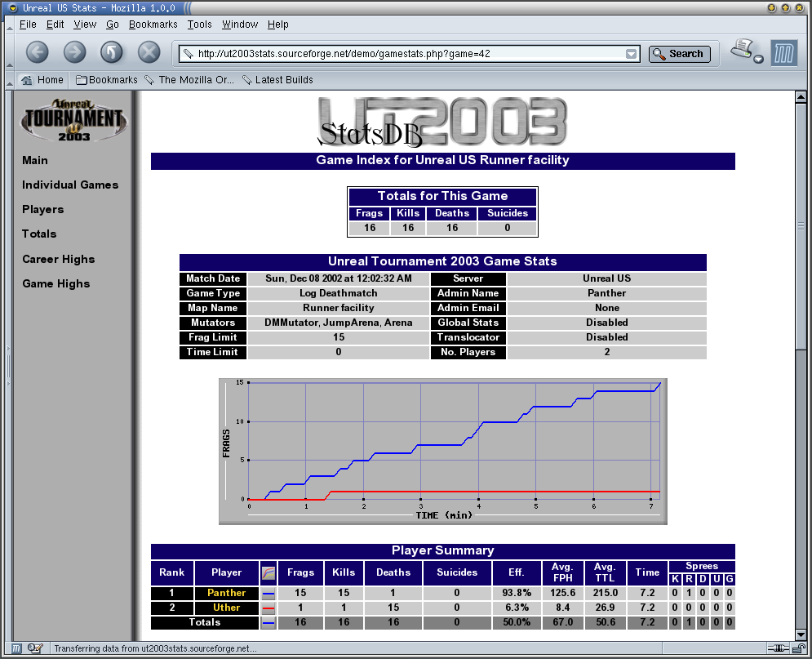
Task: Click the Search button
Action: pos(680,54)
